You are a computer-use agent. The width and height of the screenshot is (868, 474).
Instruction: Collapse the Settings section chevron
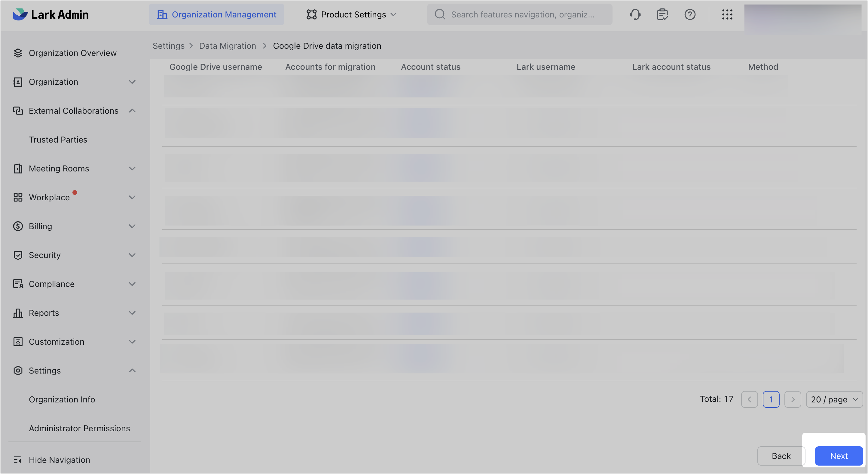click(x=132, y=371)
